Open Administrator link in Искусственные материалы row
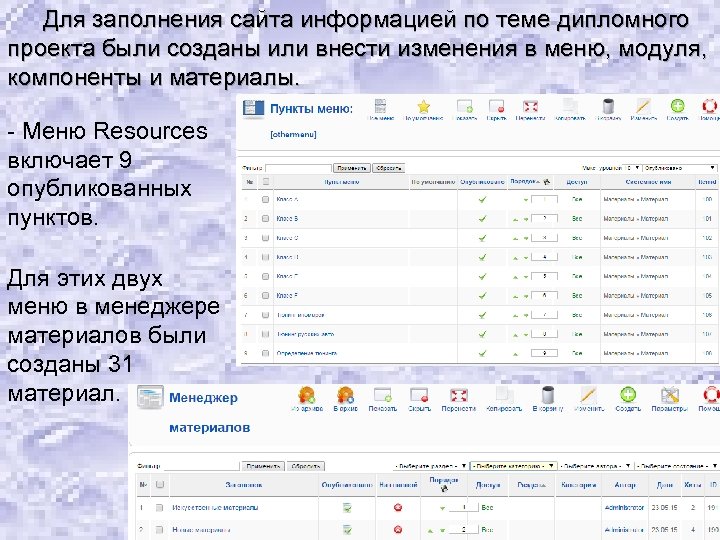720x540 pixels. pos(624,507)
